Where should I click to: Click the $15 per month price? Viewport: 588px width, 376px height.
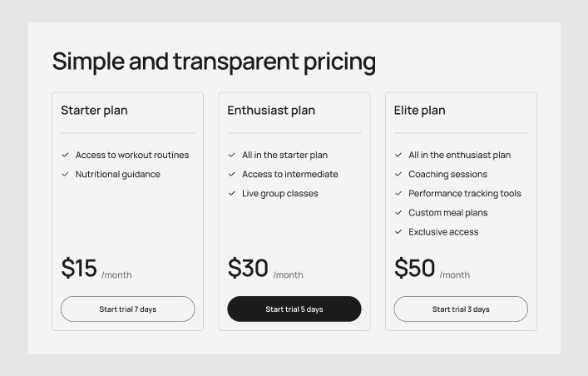96,269
